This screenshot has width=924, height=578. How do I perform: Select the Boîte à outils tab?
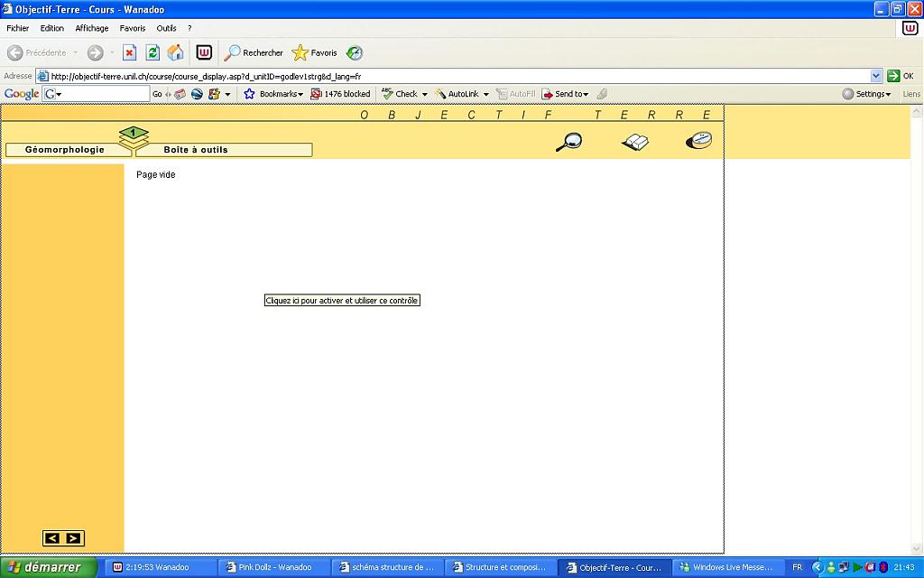(x=224, y=150)
